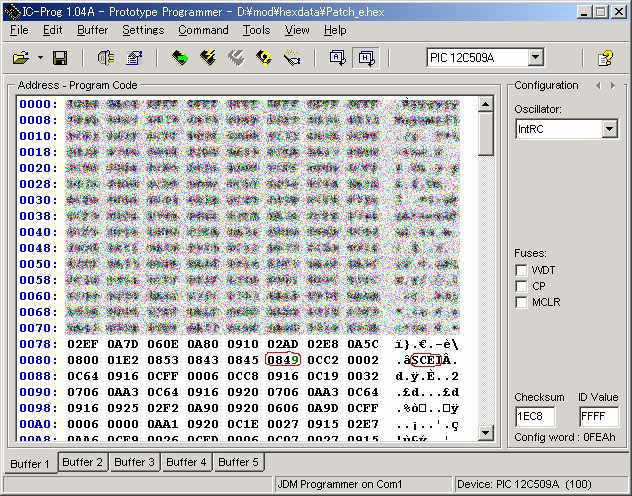Click the Read All chip icon

coord(180,58)
